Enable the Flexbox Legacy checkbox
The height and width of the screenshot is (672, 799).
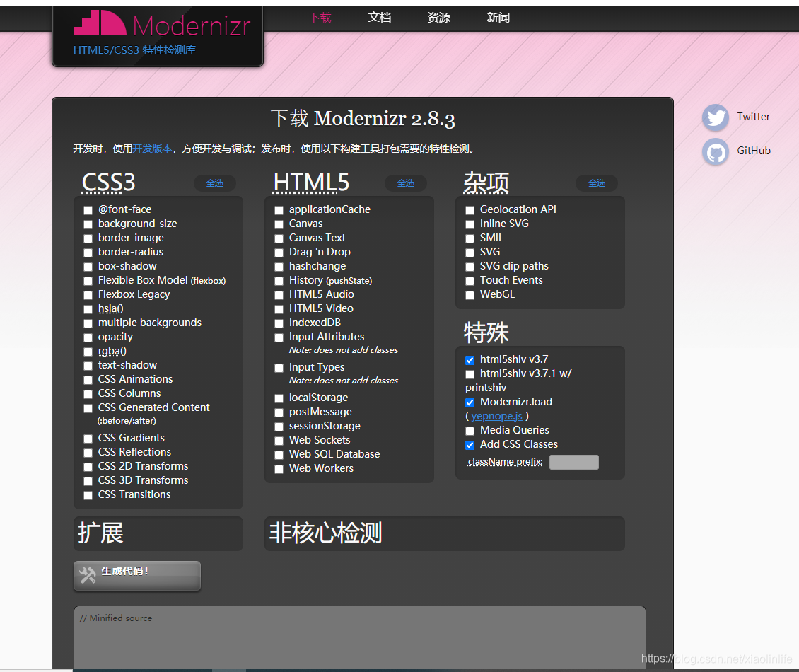tap(88, 295)
